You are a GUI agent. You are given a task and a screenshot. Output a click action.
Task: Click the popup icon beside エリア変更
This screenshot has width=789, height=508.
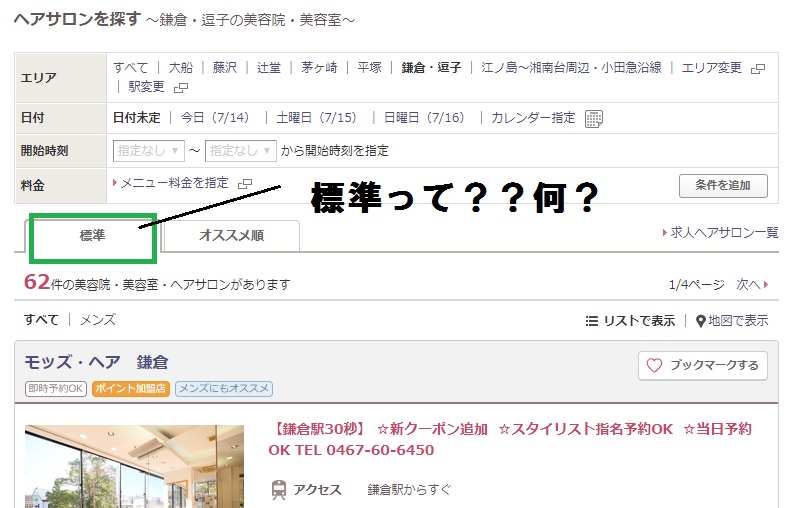click(758, 68)
